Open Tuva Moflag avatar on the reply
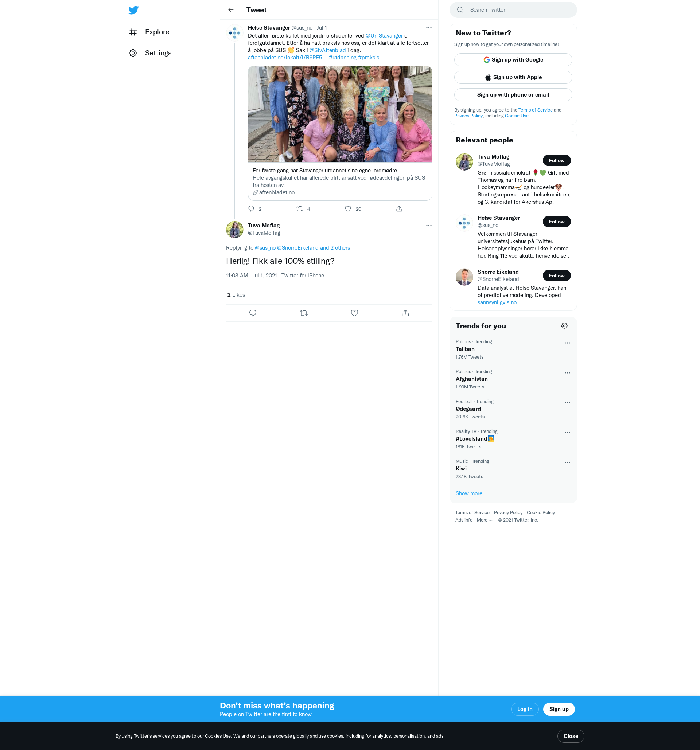Screen dimensions: 700x750 pos(235,229)
